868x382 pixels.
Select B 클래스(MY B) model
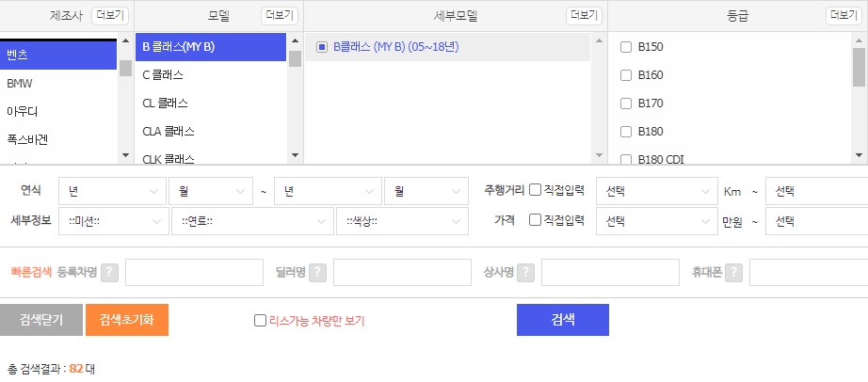(x=211, y=47)
